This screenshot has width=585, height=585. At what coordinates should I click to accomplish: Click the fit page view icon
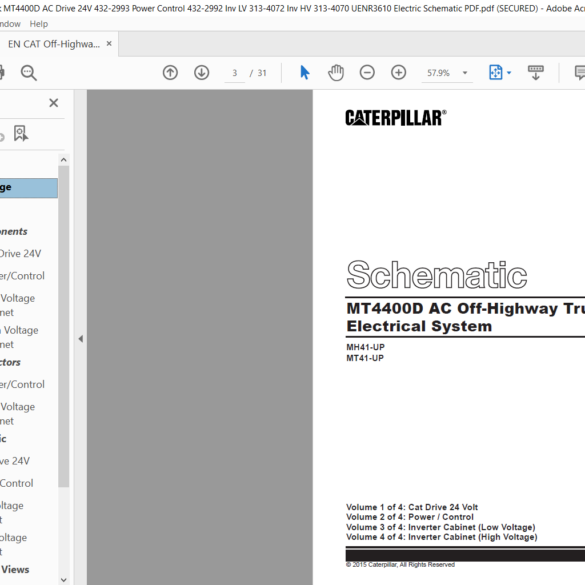click(495, 72)
